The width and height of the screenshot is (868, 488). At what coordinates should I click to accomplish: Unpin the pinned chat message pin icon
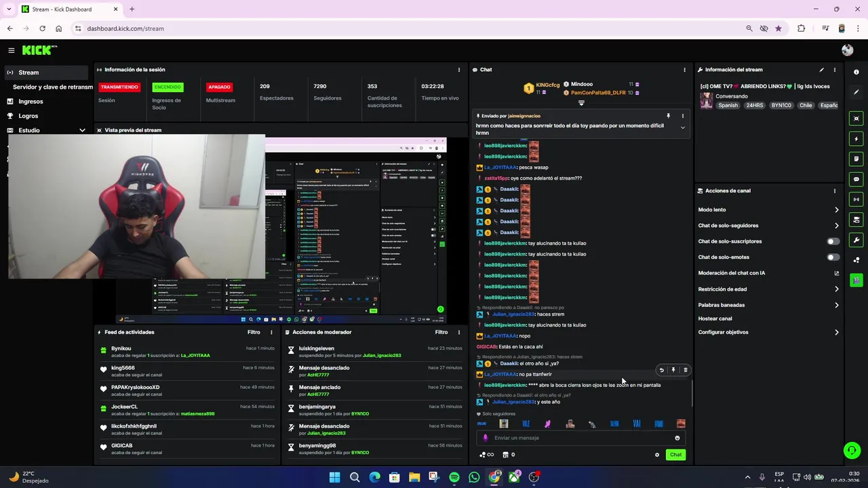[x=668, y=116]
